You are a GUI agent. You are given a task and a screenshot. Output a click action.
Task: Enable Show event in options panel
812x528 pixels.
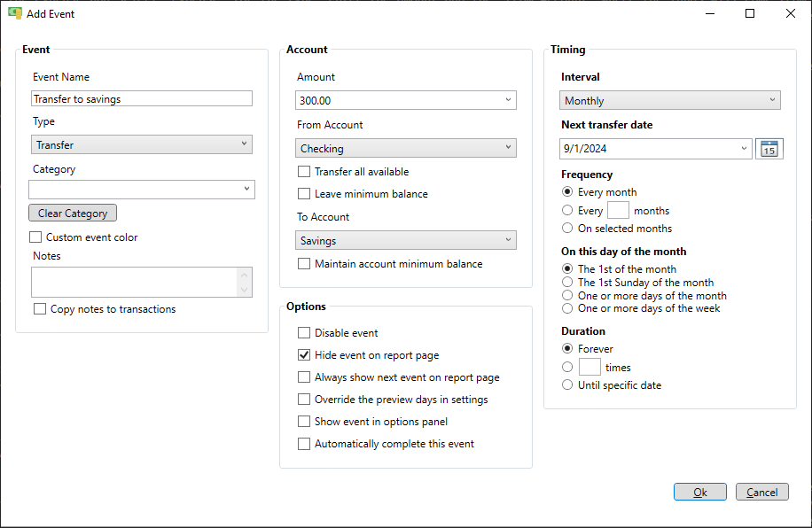(304, 422)
